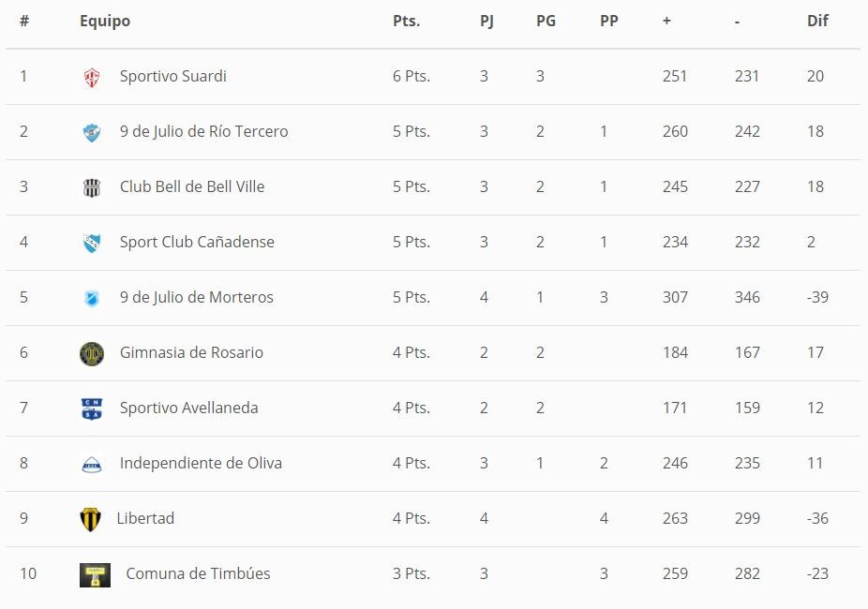Click the Sportivo Suardi team crest

[x=92, y=78]
